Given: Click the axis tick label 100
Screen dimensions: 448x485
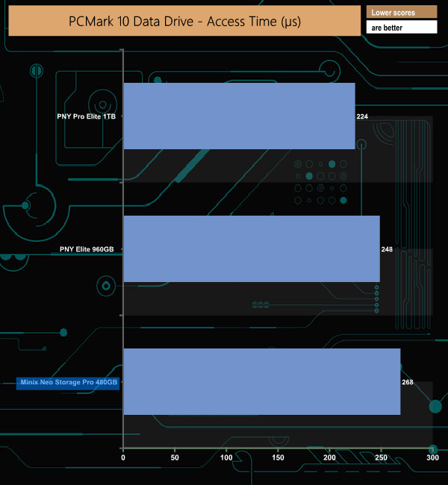Looking at the screenshot, I should click(226, 457).
